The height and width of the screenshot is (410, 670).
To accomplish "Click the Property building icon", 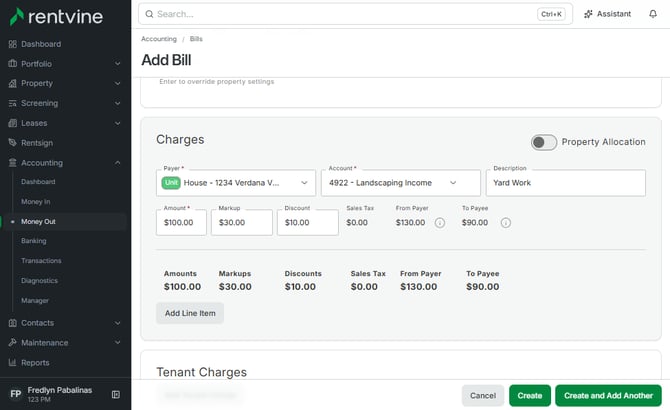I will coord(12,83).
